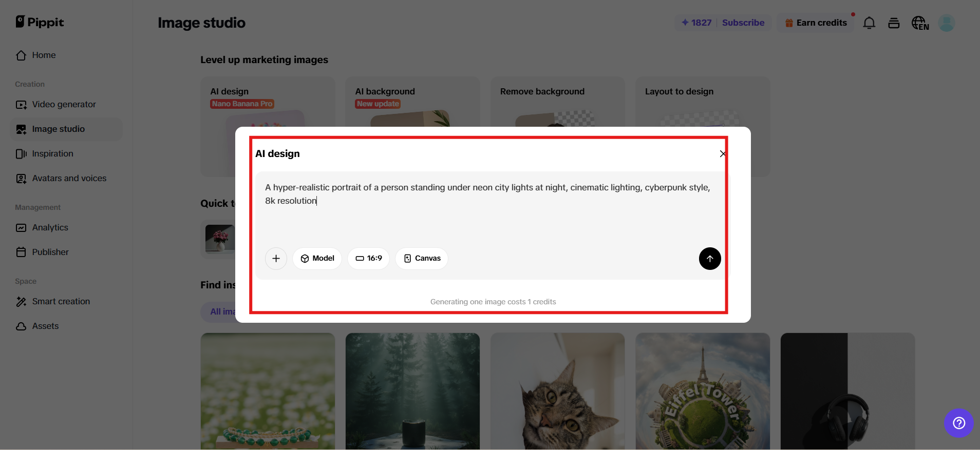Open the user profile avatar

point(947,23)
